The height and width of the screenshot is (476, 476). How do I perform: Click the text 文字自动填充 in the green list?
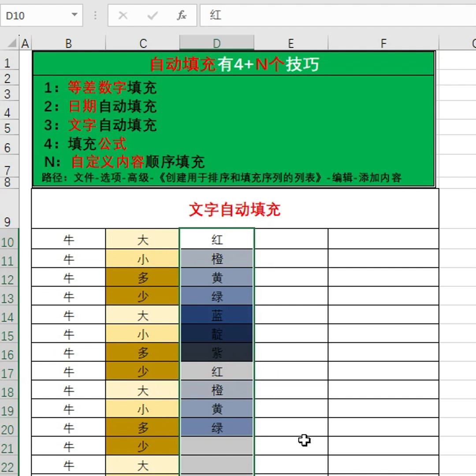112,125
